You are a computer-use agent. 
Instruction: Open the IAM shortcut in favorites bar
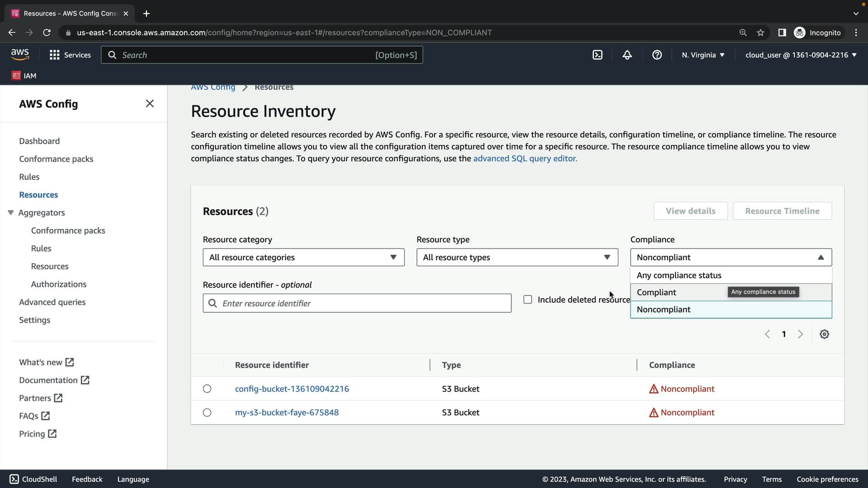[24, 75]
